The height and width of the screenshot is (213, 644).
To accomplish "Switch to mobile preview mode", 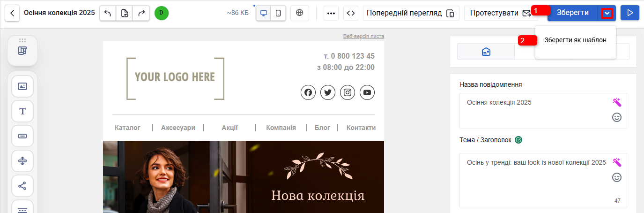I will [x=278, y=13].
